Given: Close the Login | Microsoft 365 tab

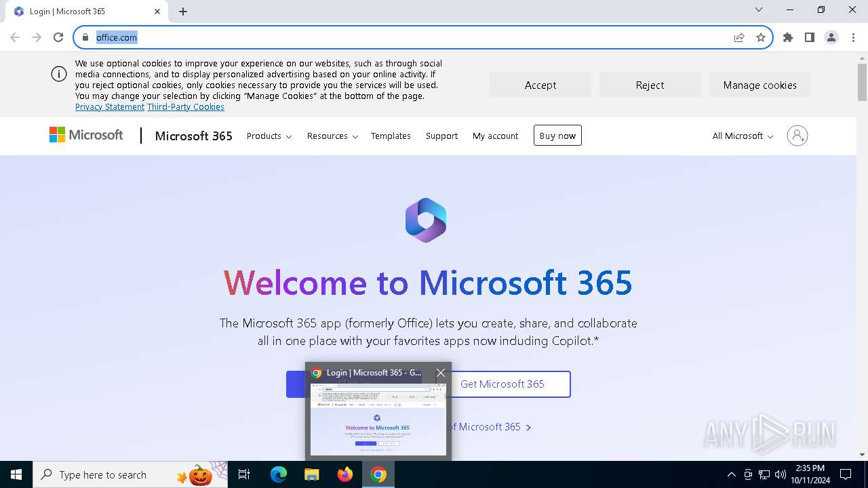Looking at the screenshot, I should coord(157,12).
